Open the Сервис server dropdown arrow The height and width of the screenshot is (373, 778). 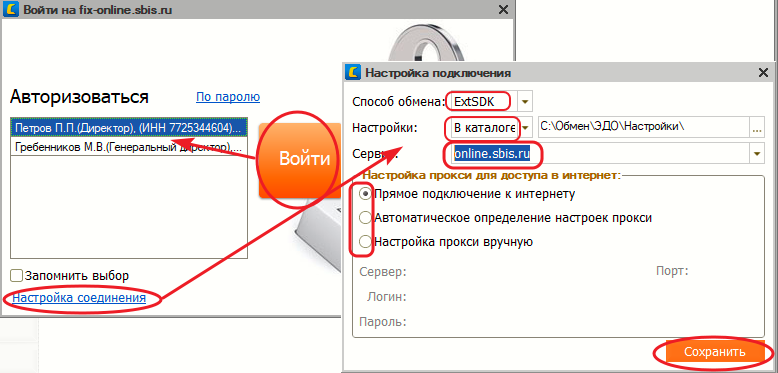pyautogui.click(x=757, y=154)
